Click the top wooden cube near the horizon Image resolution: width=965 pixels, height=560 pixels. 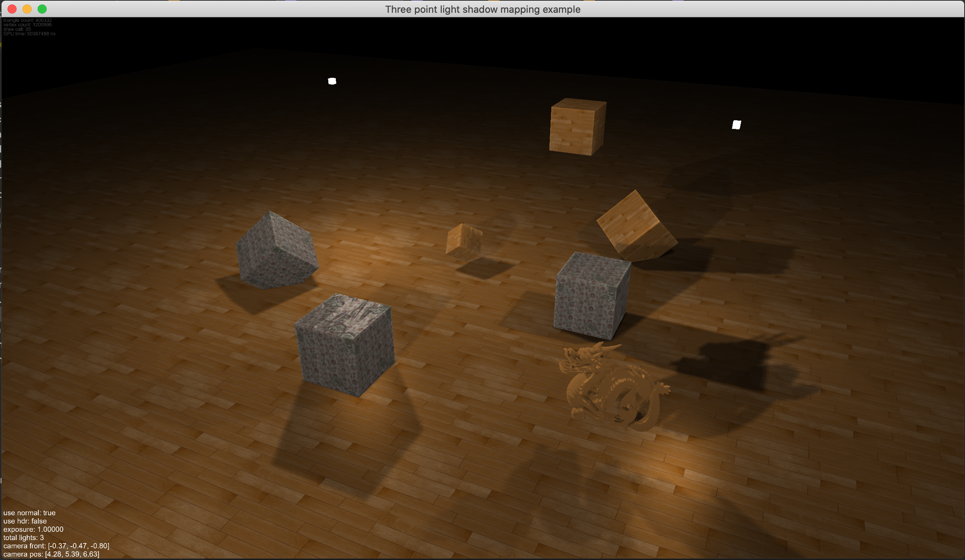click(x=577, y=127)
